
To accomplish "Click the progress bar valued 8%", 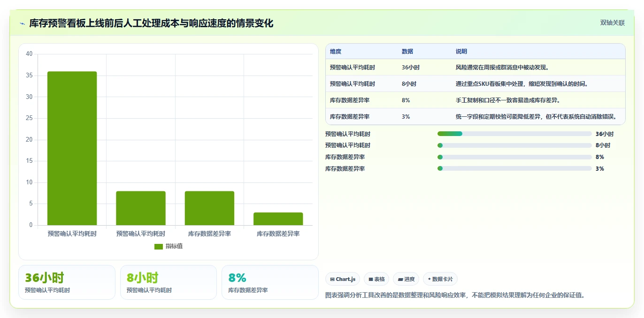I will pyautogui.click(x=514, y=157).
